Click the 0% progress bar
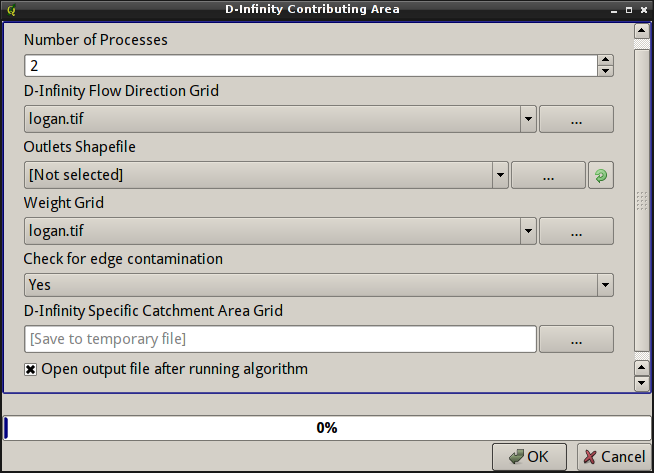654x473 pixels. [x=326, y=428]
